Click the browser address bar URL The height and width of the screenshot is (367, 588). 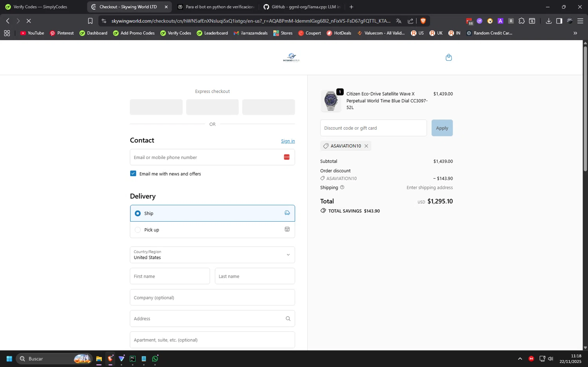tap(251, 21)
